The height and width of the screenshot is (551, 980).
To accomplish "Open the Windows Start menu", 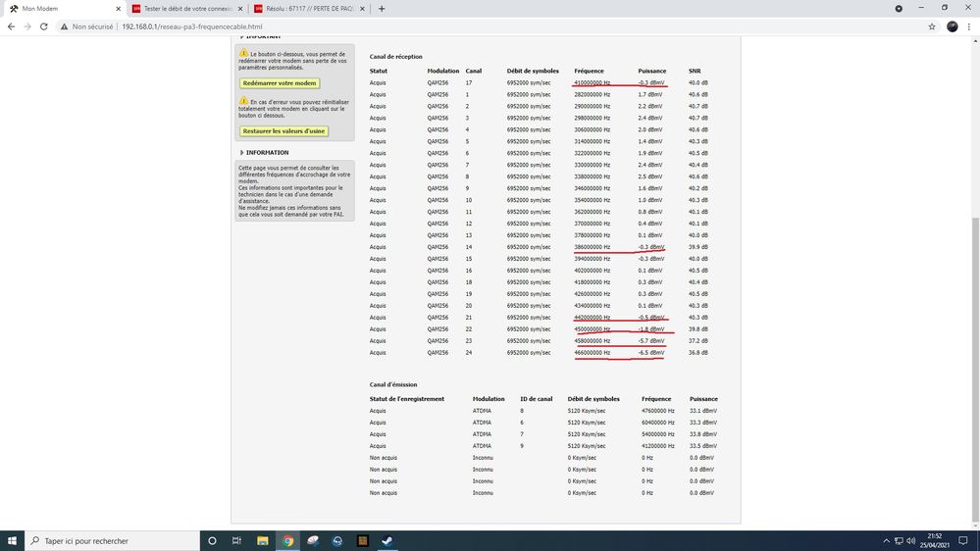I will (x=13, y=540).
